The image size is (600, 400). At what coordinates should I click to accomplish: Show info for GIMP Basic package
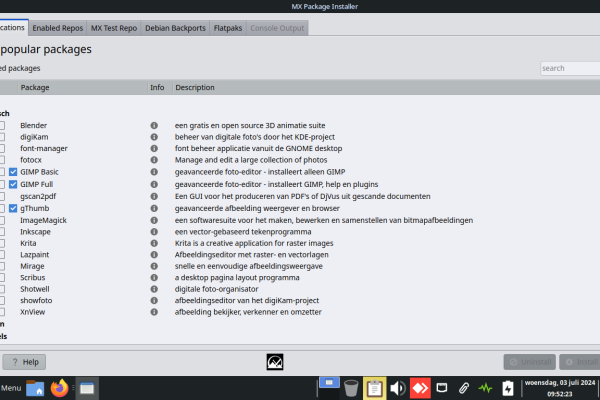point(154,172)
